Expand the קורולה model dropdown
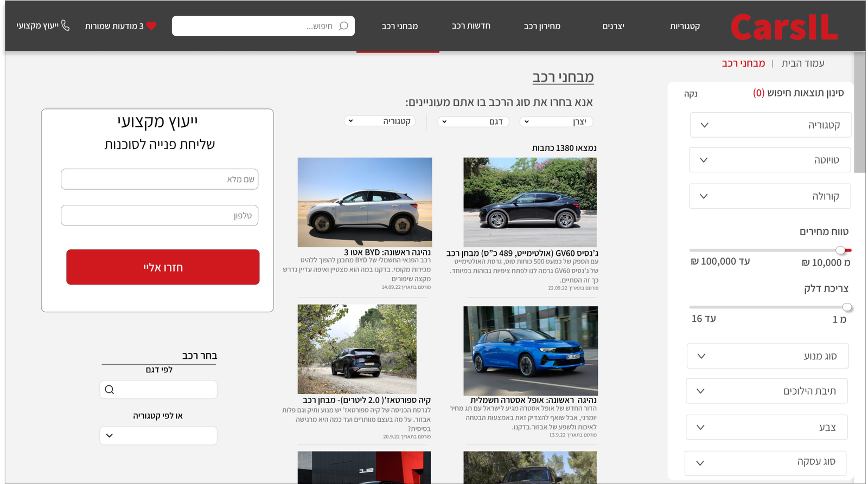Viewport: 868px width, 484px height. pyautogui.click(x=770, y=196)
